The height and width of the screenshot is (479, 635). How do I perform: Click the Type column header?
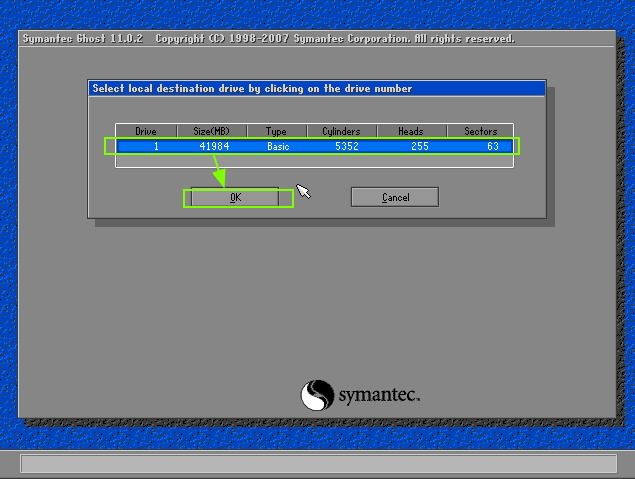tap(276, 131)
